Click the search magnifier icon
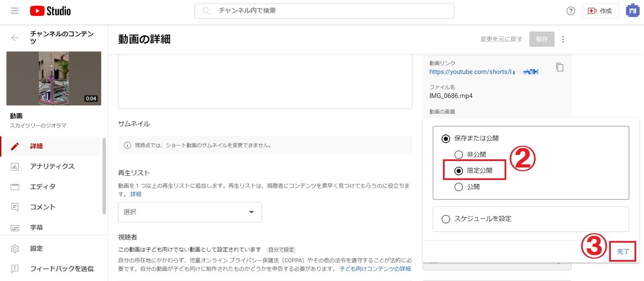The image size is (644, 281). tap(206, 11)
